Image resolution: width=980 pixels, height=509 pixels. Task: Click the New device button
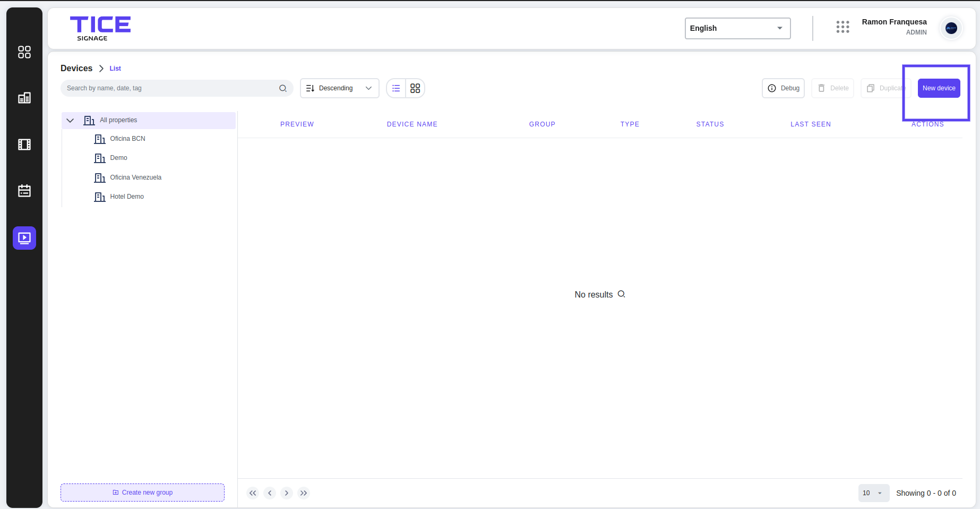click(x=939, y=88)
